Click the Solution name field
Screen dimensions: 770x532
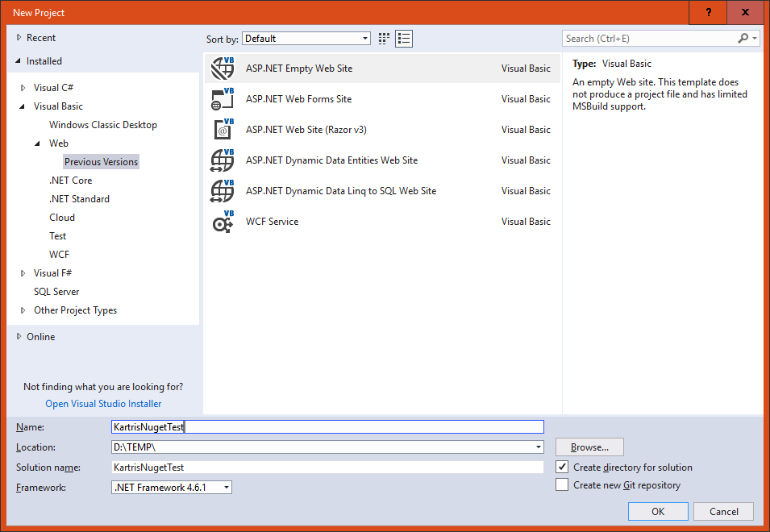[327, 468]
